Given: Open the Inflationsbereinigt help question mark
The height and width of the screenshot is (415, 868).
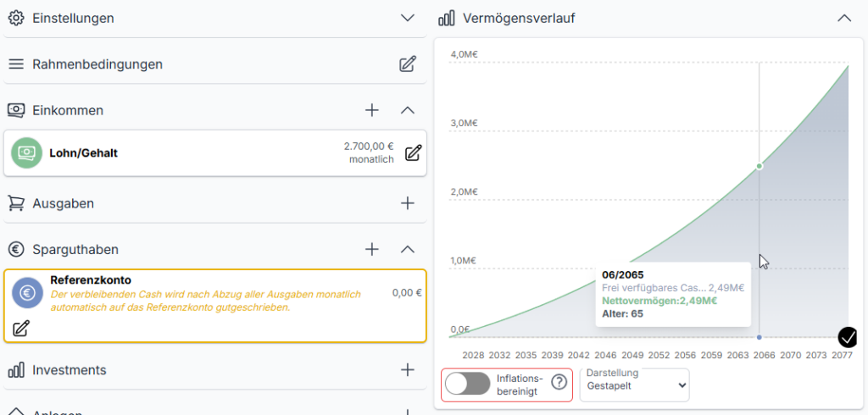Looking at the screenshot, I should [559, 382].
